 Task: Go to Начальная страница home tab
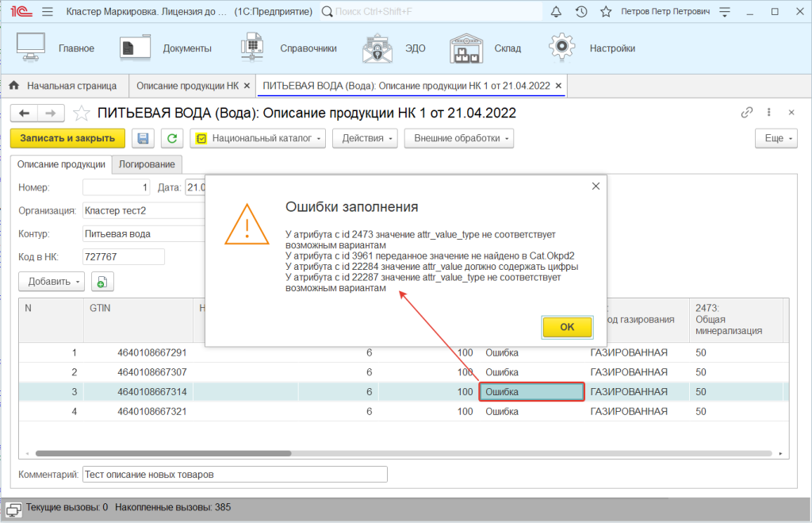[x=63, y=86]
